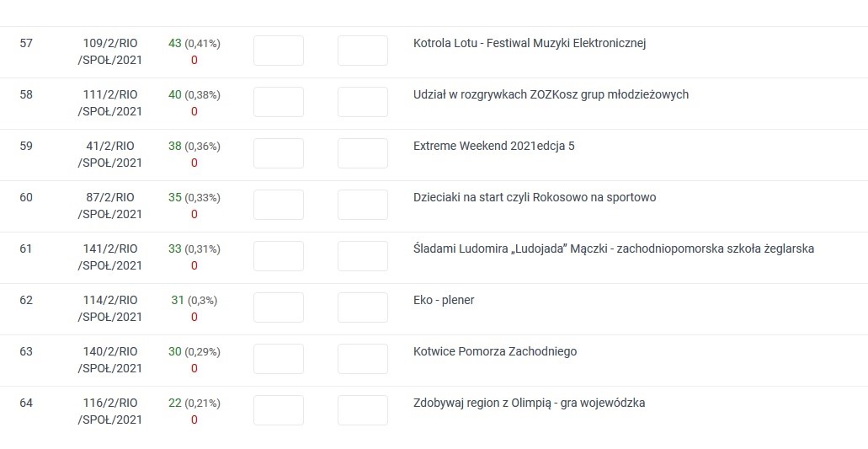Viewport: 868px width, 449px height.
Task: Select the second empty box in row 59
Action: pos(363,153)
